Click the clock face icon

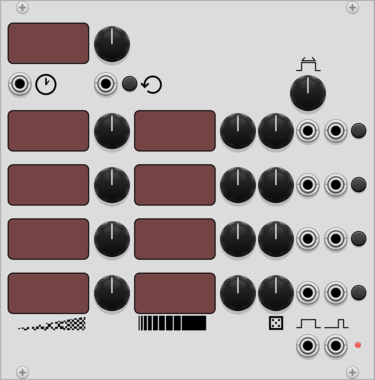coord(46,85)
